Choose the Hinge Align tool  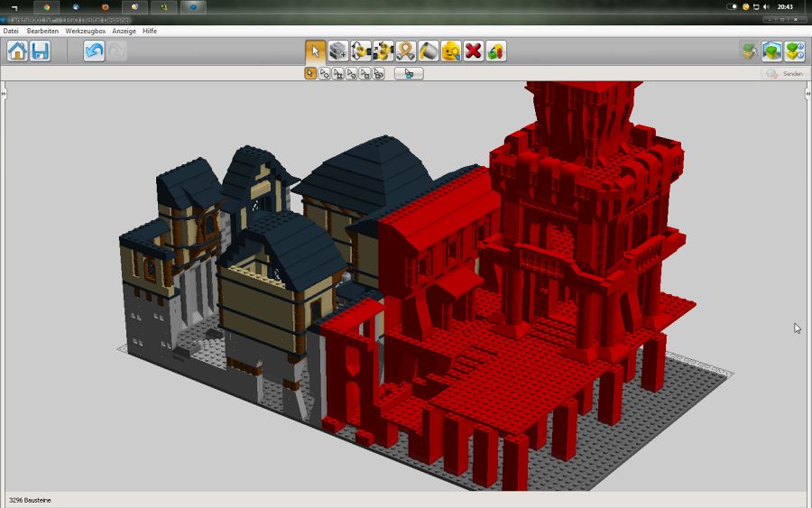(x=383, y=51)
